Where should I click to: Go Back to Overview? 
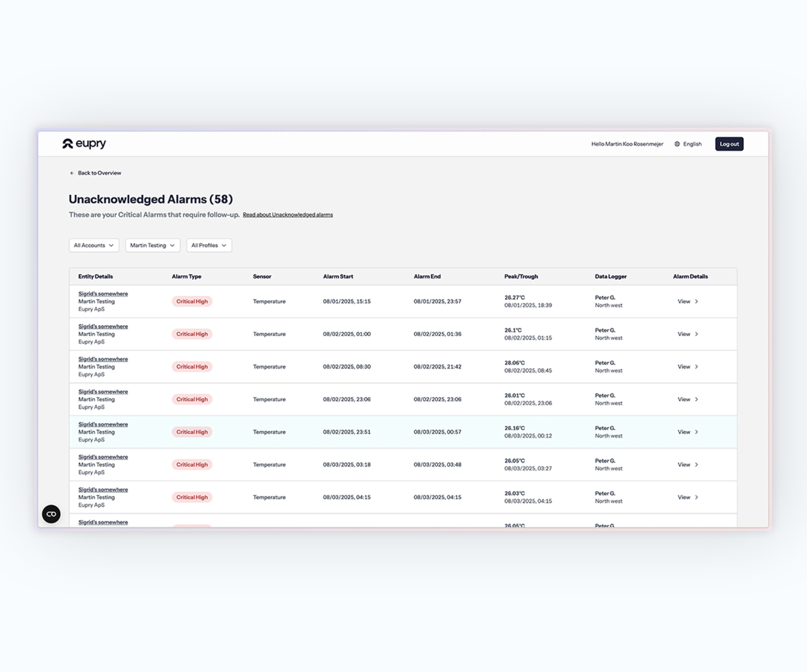[99, 173]
